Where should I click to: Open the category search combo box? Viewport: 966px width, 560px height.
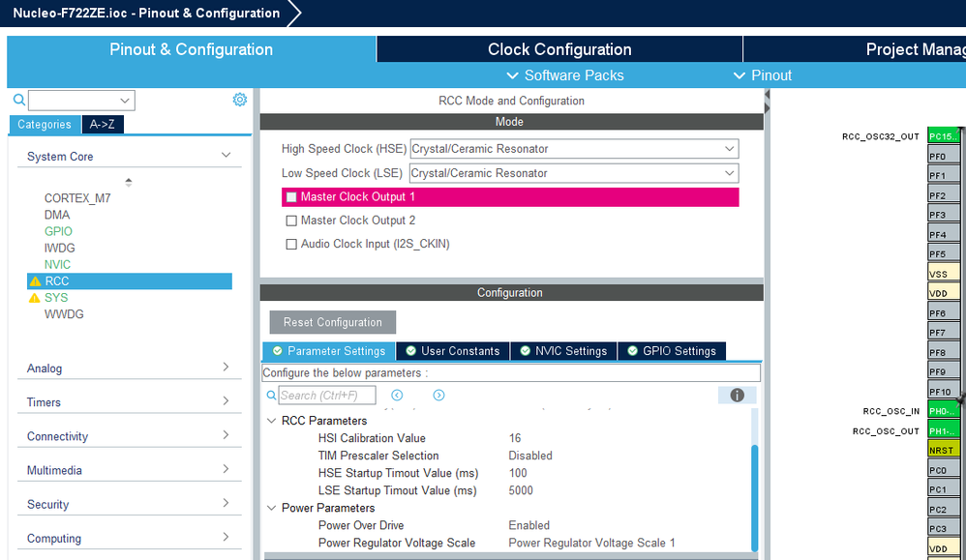tap(81, 101)
